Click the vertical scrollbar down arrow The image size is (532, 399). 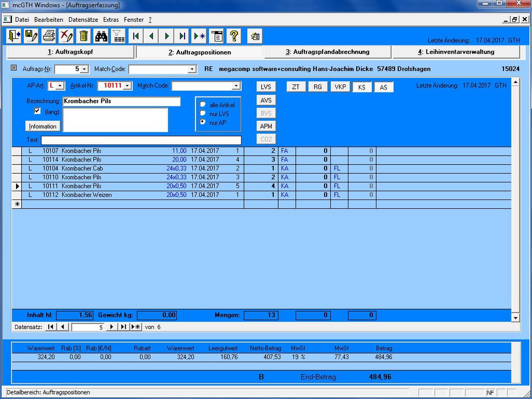[x=515, y=317]
